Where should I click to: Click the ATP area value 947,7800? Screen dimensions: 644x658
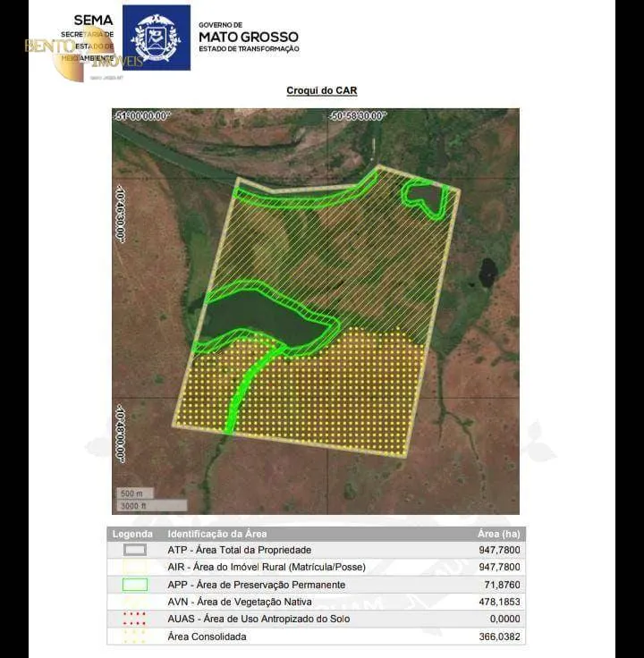[499, 550]
